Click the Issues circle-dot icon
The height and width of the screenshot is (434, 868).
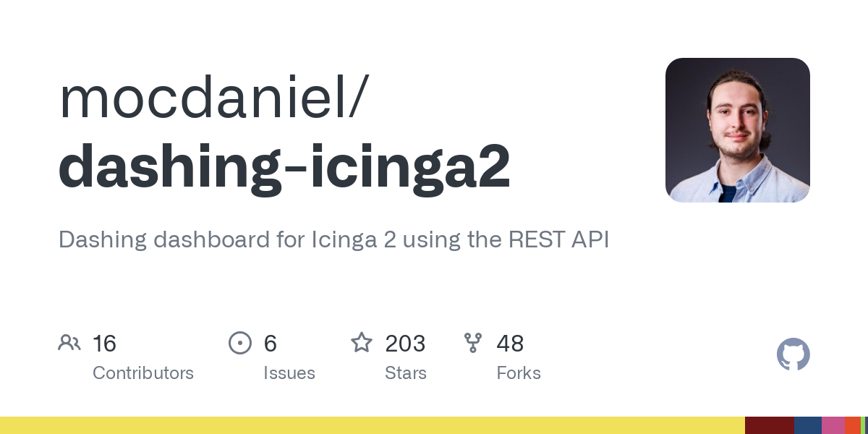point(240,343)
